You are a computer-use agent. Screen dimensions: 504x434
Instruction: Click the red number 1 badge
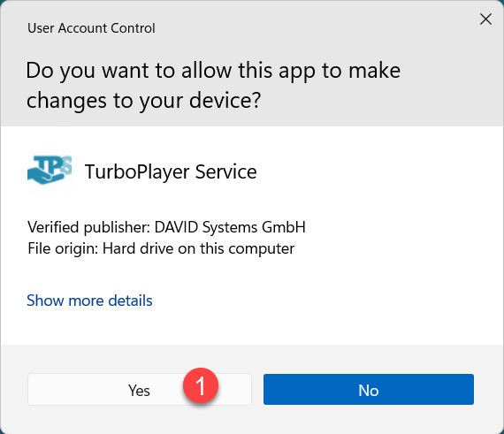201,385
